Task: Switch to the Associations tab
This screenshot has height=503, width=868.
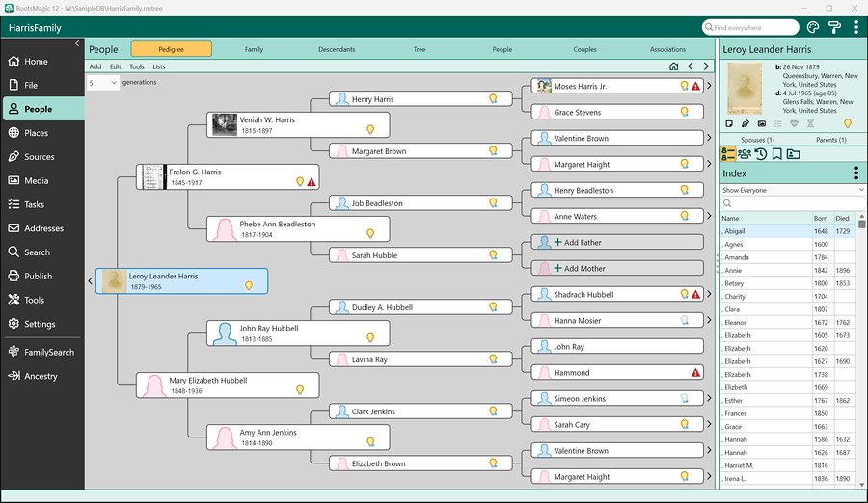Action: point(667,49)
